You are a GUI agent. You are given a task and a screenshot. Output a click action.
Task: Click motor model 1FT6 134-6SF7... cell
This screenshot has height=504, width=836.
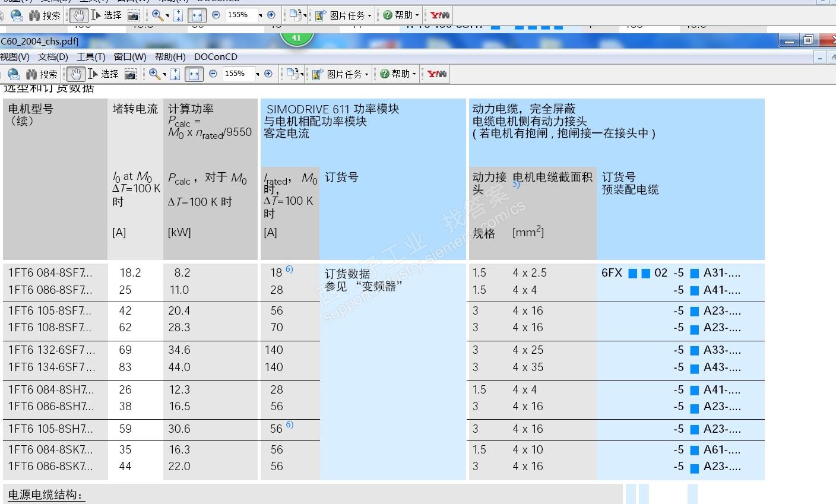(x=52, y=367)
